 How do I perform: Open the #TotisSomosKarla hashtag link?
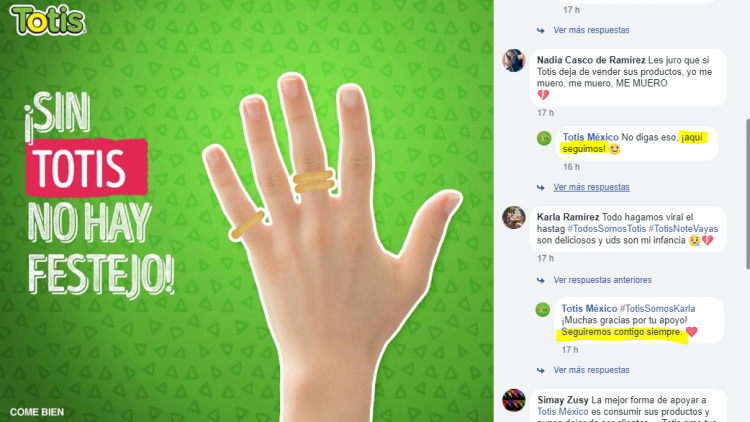[657, 309]
